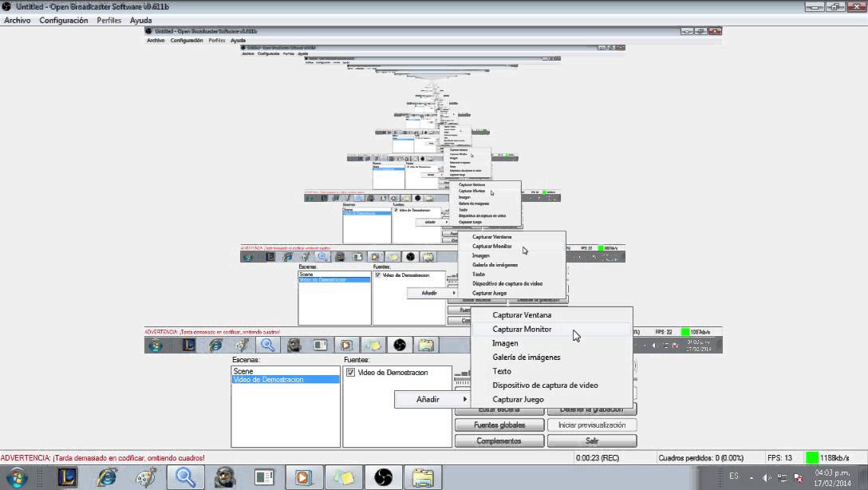Click Sticky Notes icon in largest preview taskbar

click(x=373, y=345)
